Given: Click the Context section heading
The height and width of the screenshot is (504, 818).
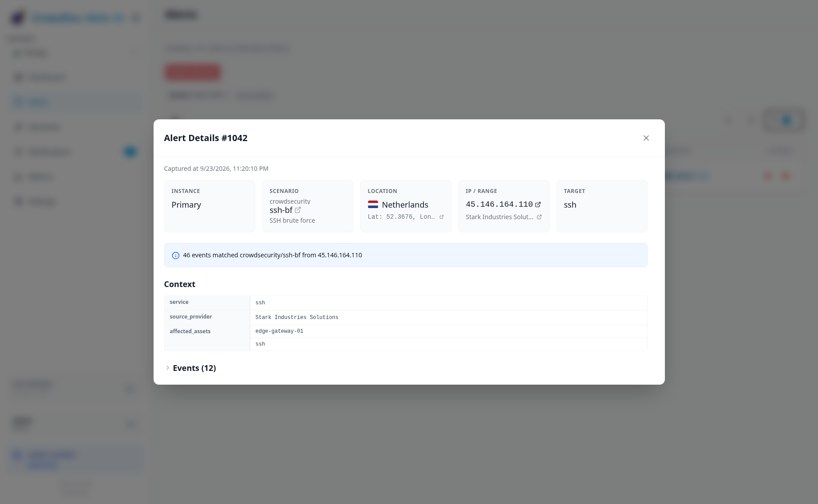Looking at the screenshot, I should pyautogui.click(x=179, y=284).
